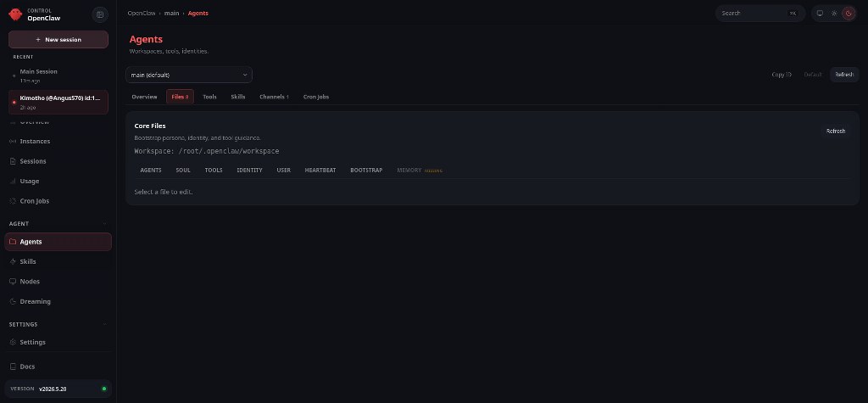Open the missing MEMORY core file
Image resolution: width=868 pixels, height=403 pixels.
tap(420, 171)
